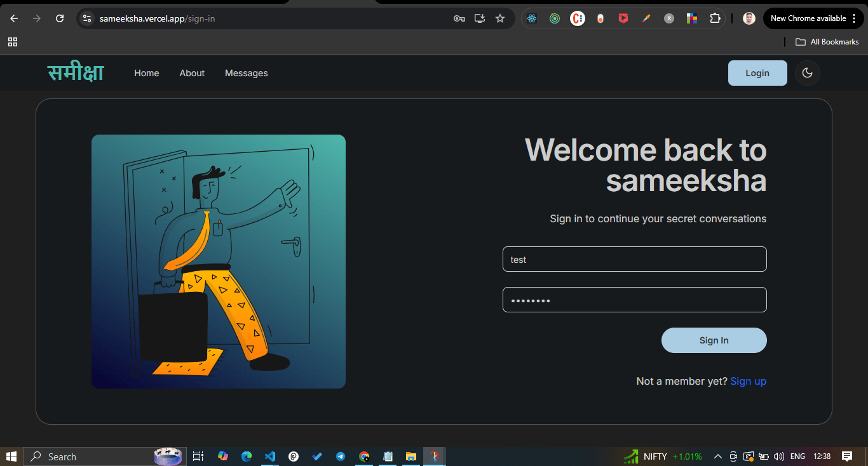This screenshot has width=868, height=466.
Task: Click the install app icon in address bar
Action: (480, 18)
